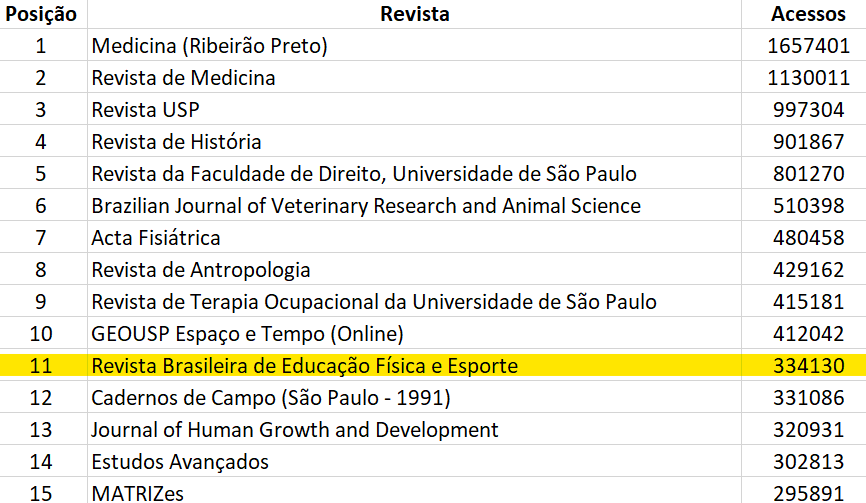The image size is (866, 503).
Task: Click the Medicina (Ribeirão Preto) cell
Action: [414, 45]
